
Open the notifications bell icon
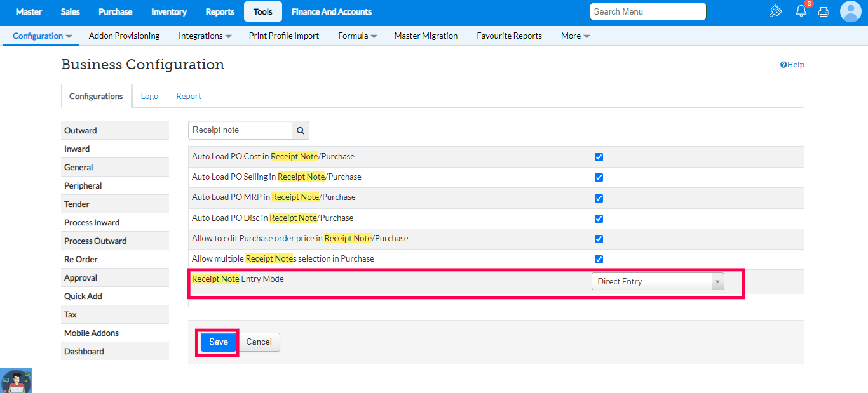(x=801, y=11)
